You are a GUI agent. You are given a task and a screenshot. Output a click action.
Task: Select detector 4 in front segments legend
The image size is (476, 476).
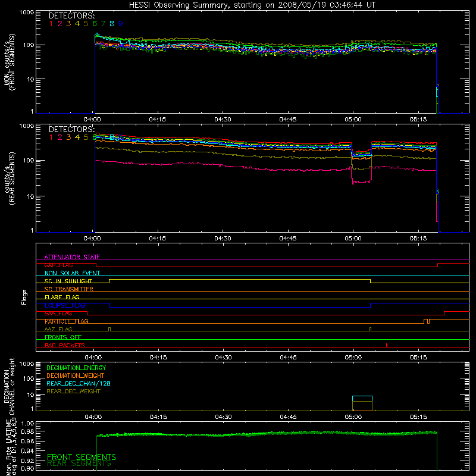[x=77, y=24]
